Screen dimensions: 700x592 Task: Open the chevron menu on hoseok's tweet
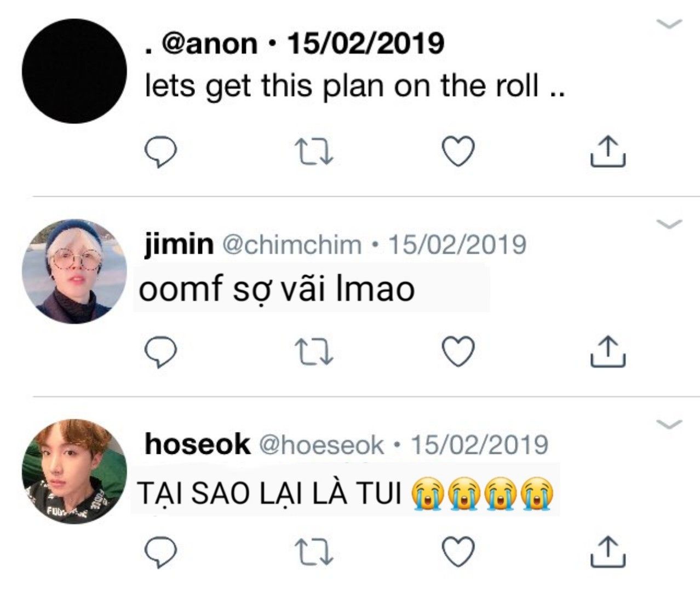pos(669,424)
